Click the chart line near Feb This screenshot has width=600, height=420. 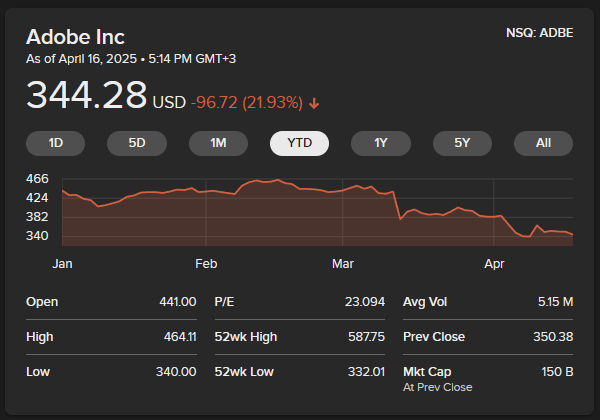[206, 190]
